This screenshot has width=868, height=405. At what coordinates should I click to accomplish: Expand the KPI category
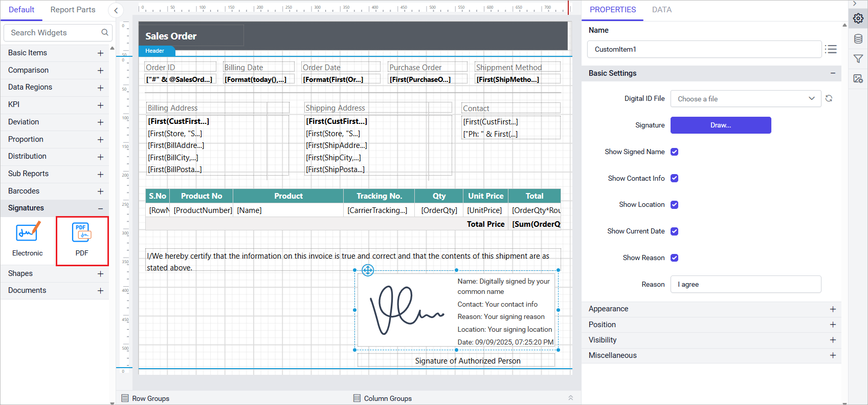pyautogui.click(x=101, y=105)
